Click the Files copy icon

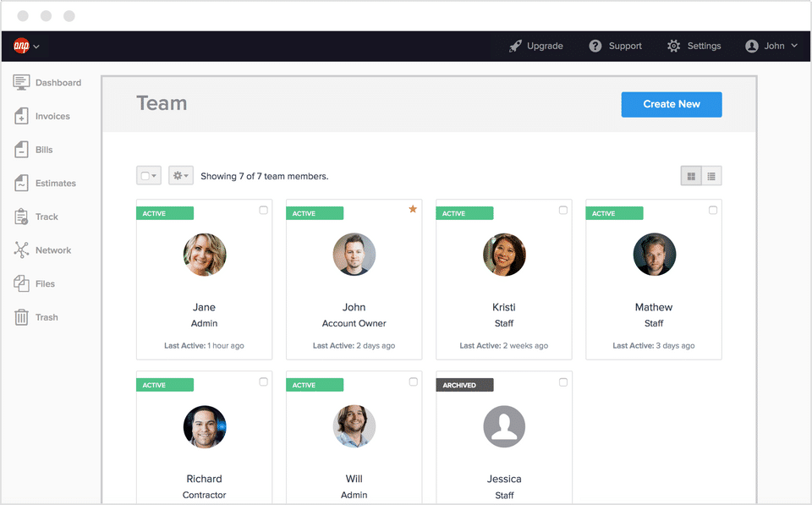[21, 283]
